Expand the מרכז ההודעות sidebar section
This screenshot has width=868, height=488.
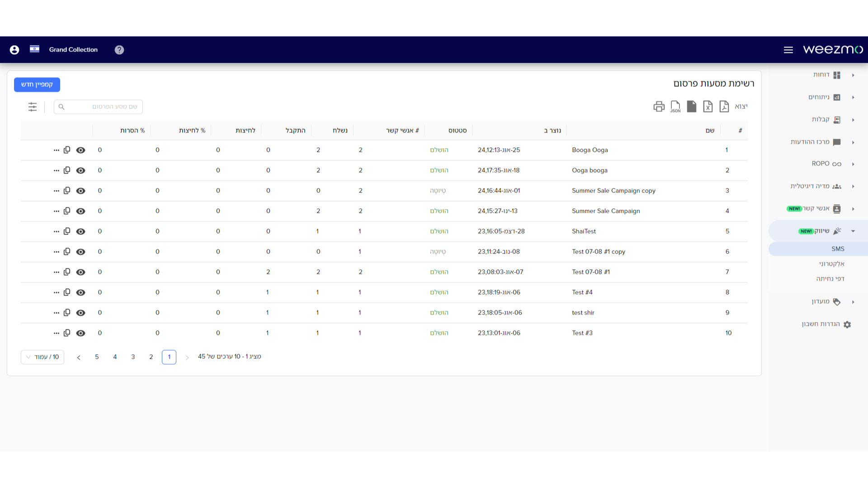point(853,143)
